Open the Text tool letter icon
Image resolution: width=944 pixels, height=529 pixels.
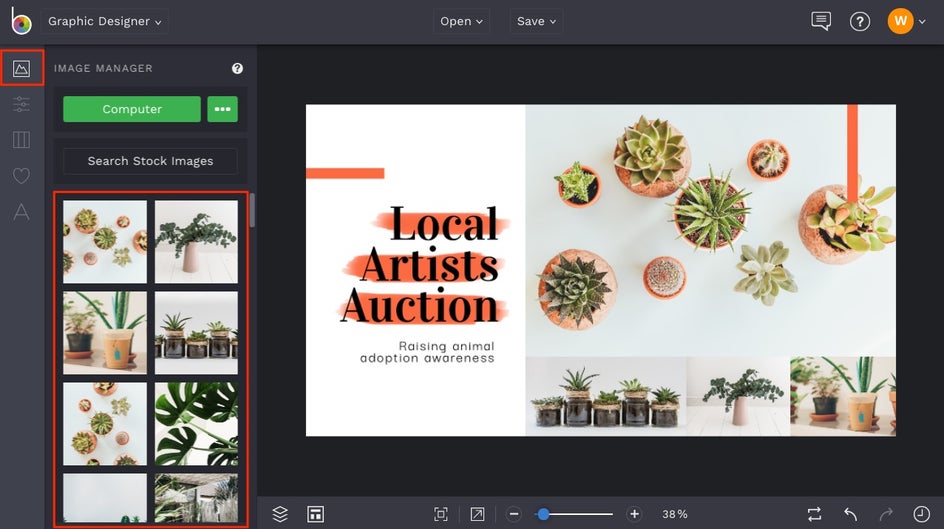[21, 212]
